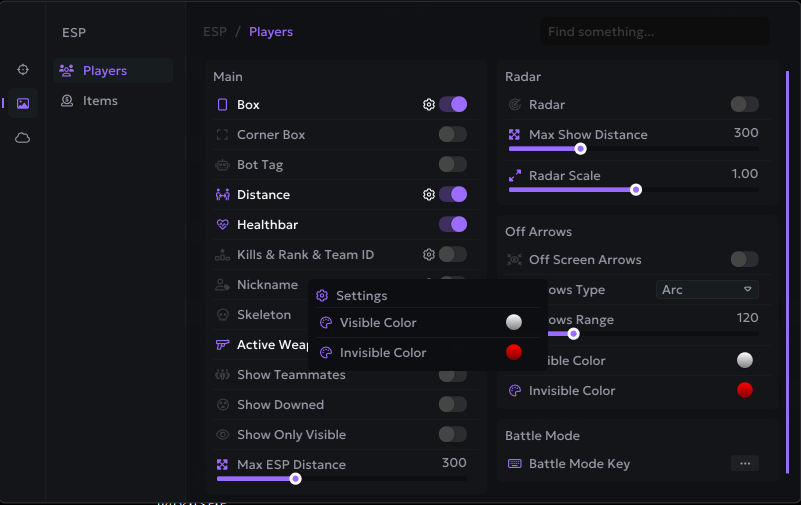Screen dimensions: 801x505
Task: Open the Box settings gear icon
Action: [x=429, y=105]
